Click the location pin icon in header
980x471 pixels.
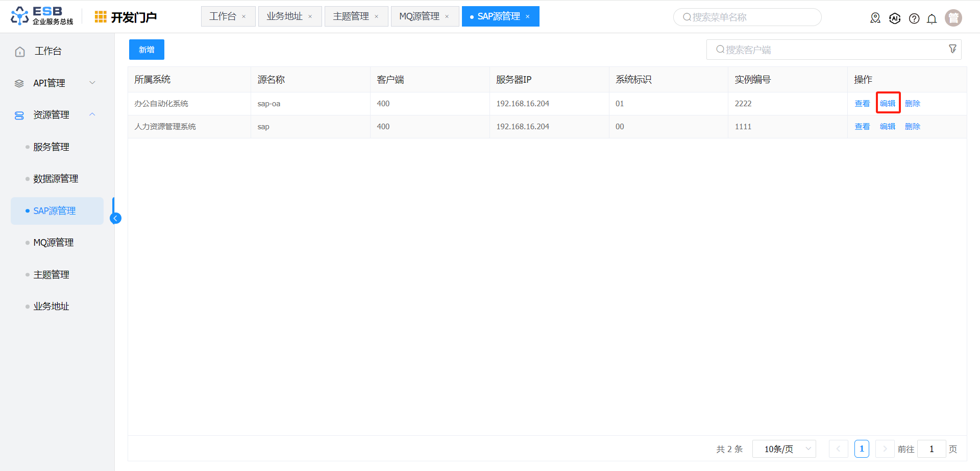point(875,18)
